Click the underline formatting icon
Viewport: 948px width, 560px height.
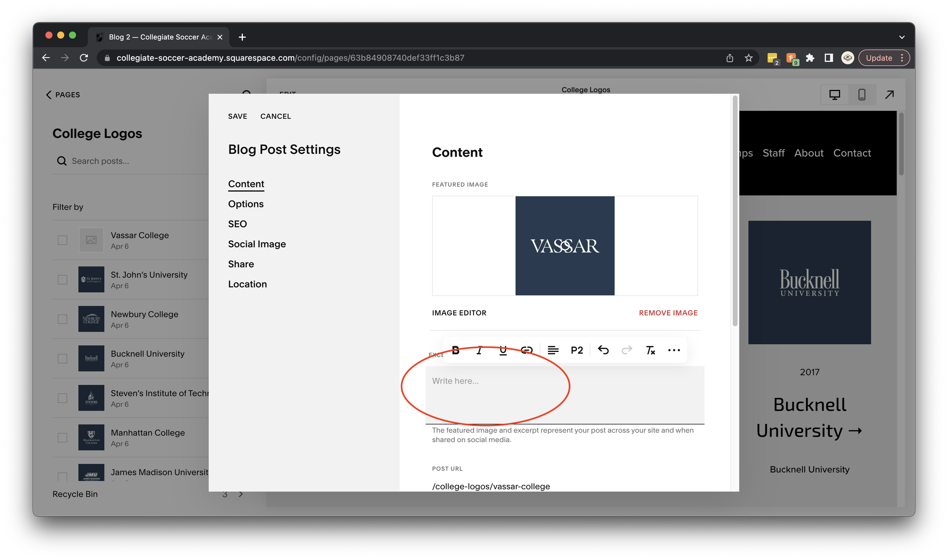pyautogui.click(x=503, y=350)
